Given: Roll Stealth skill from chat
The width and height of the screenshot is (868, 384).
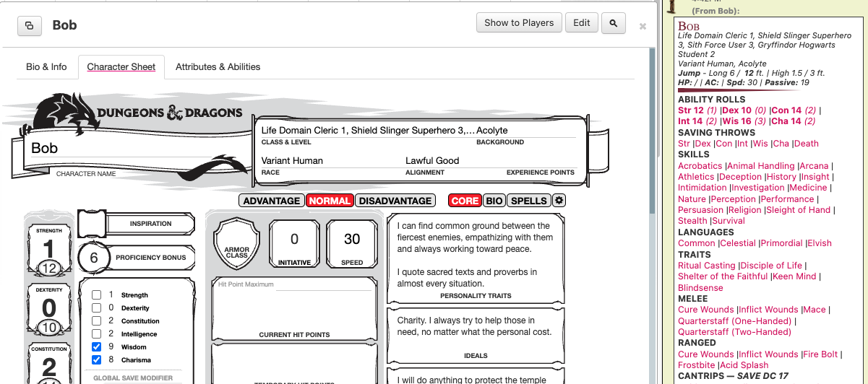Looking at the screenshot, I should [692, 221].
